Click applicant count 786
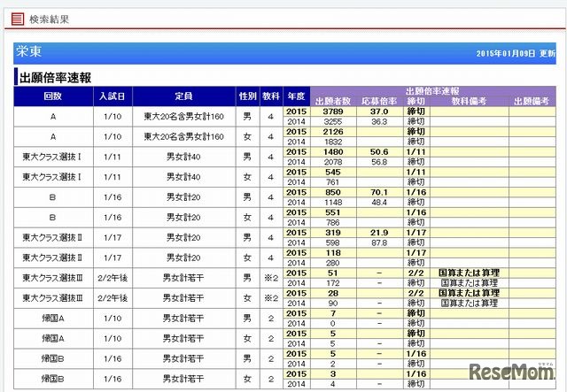This screenshot has width=567, height=392. (333, 223)
